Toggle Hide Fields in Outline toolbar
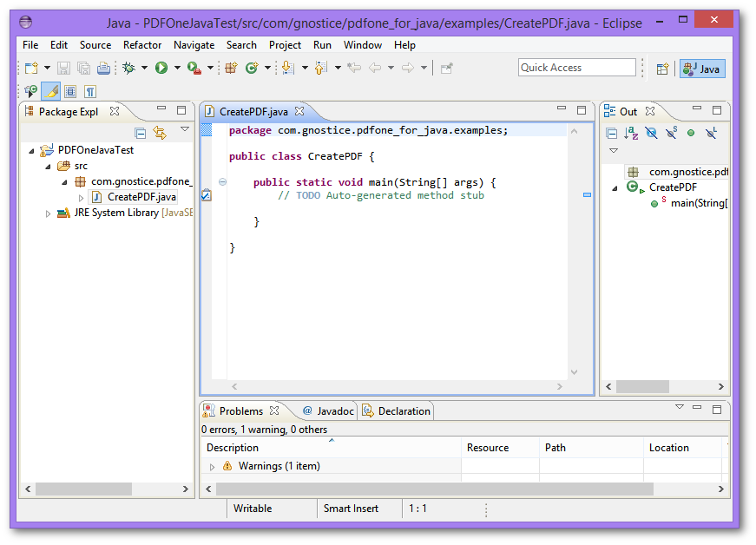Viewport: 756px width, 545px height. (651, 133)
